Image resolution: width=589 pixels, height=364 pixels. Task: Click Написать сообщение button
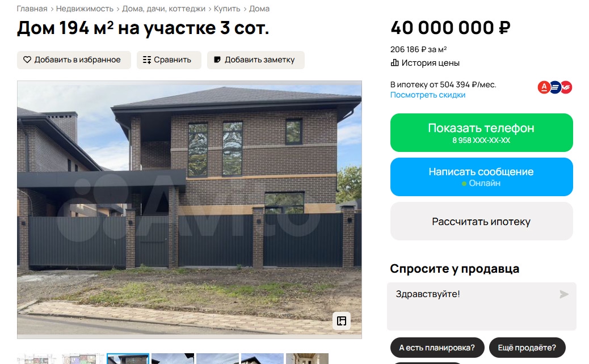click(x=482, y=177)
